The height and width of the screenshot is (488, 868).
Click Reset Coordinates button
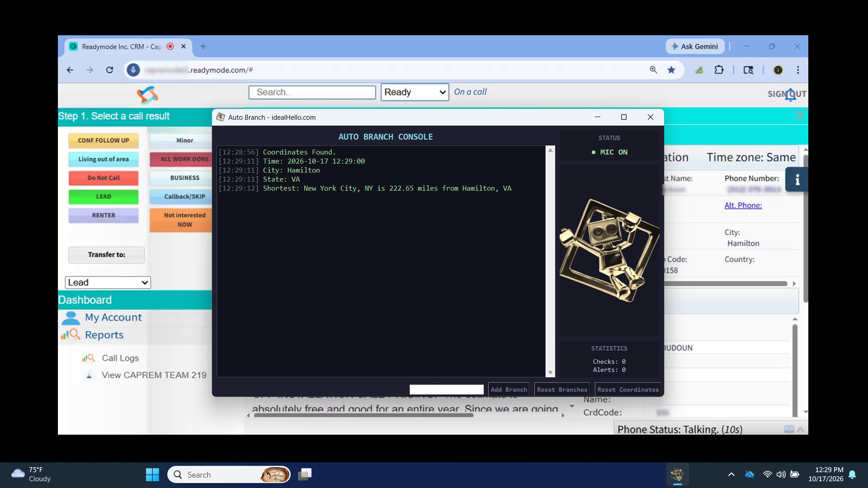point(628,389)
